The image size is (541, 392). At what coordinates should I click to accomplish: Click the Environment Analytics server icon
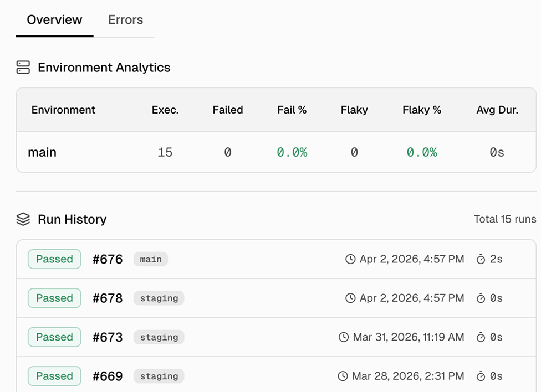point(23,67)
